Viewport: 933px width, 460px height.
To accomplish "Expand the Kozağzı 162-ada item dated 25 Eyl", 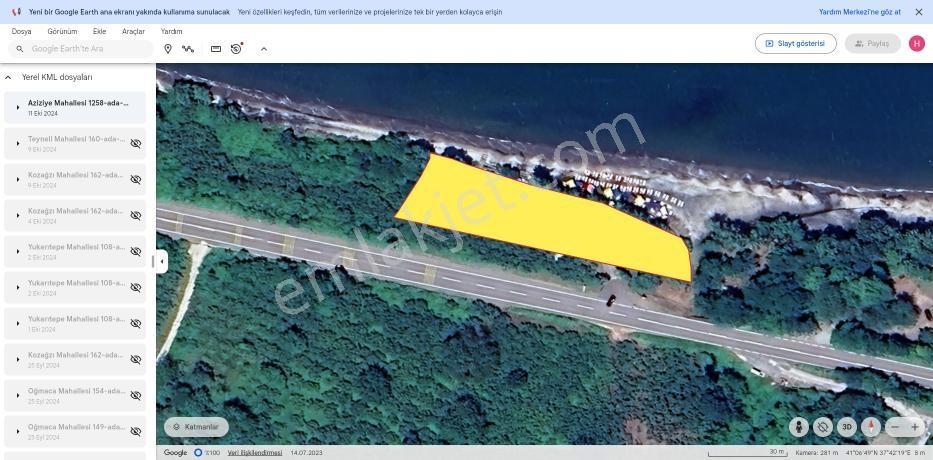I will tap(18, 359).
